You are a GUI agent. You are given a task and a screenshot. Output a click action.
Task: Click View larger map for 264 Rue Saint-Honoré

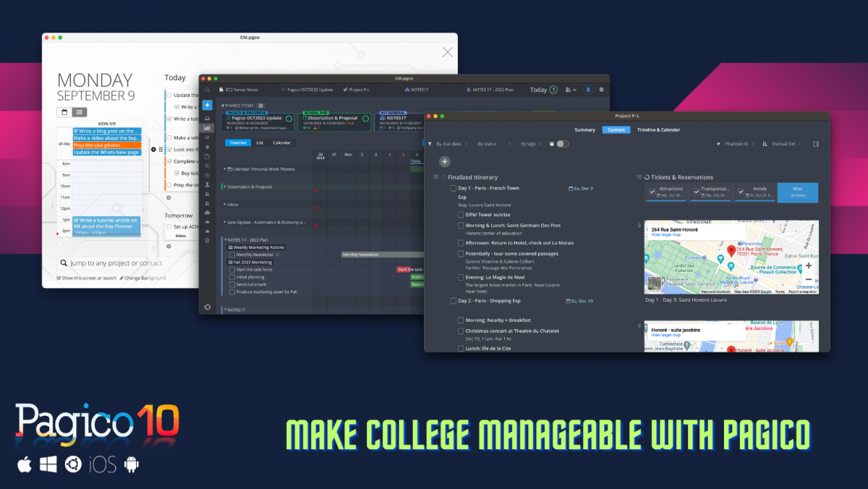(x=666, y=235)
